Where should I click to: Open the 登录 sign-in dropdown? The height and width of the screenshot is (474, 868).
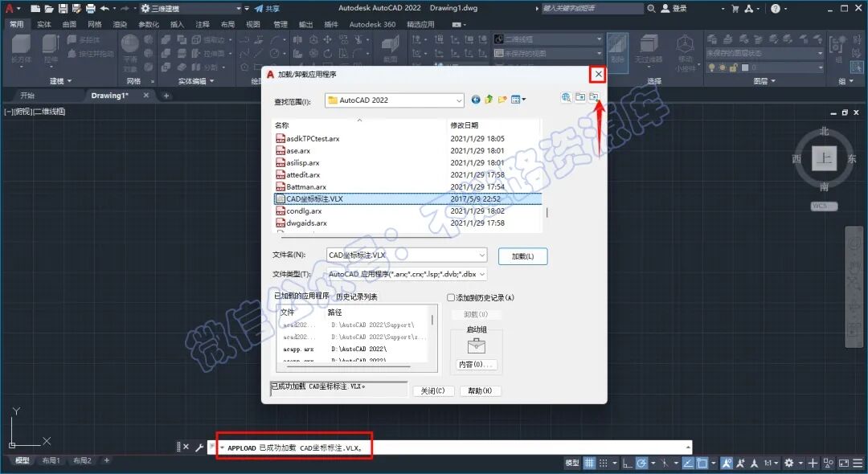click(x=723, y=9)
